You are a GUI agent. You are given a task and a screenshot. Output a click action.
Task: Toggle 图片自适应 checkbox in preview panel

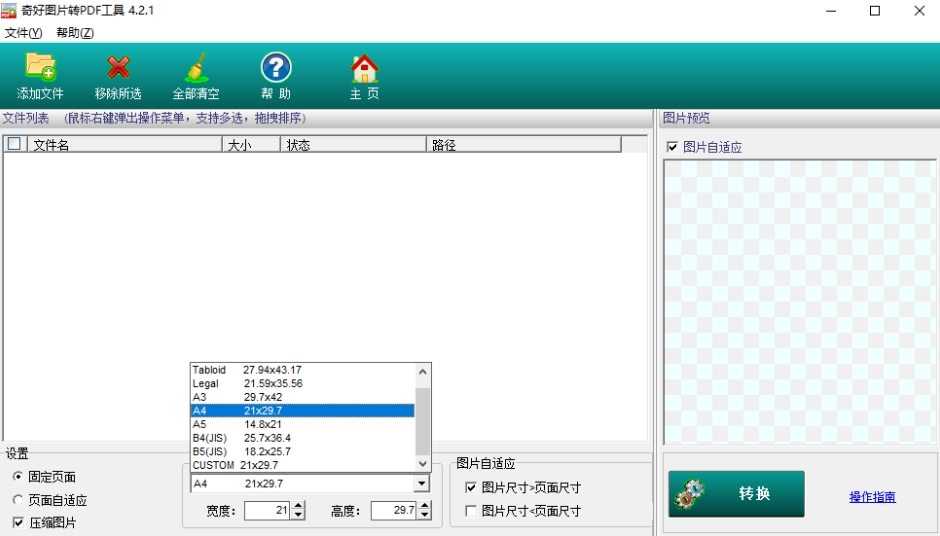pyautogui.click(x=672, y=148)
